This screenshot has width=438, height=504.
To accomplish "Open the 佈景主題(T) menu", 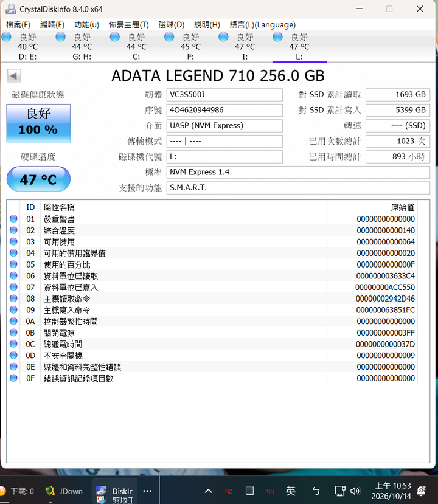I will [128, 25].
